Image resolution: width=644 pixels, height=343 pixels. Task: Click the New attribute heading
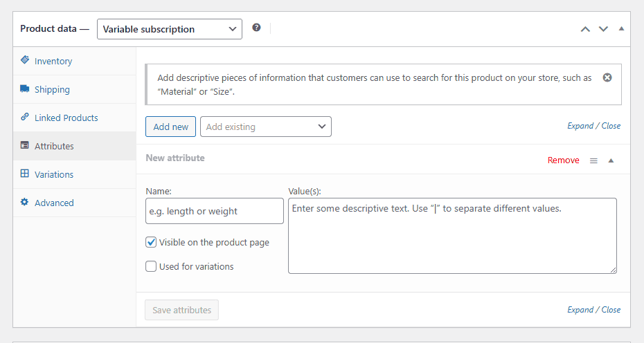click(175, 158)
